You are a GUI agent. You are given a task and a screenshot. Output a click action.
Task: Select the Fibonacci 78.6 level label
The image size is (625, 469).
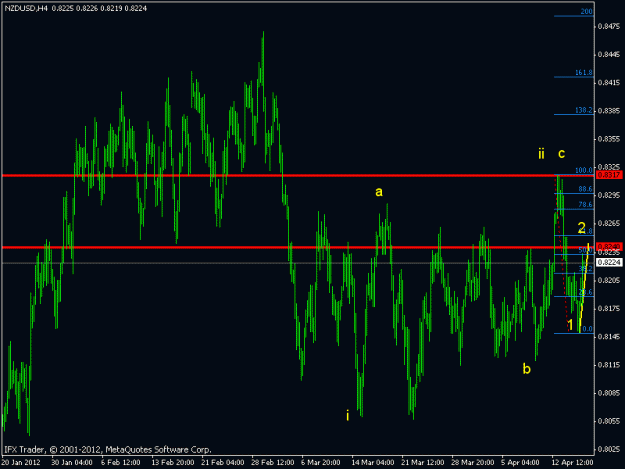585,205
